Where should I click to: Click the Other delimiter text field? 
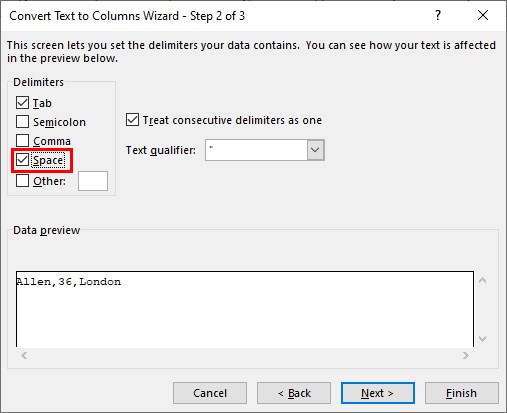[93, 181]
